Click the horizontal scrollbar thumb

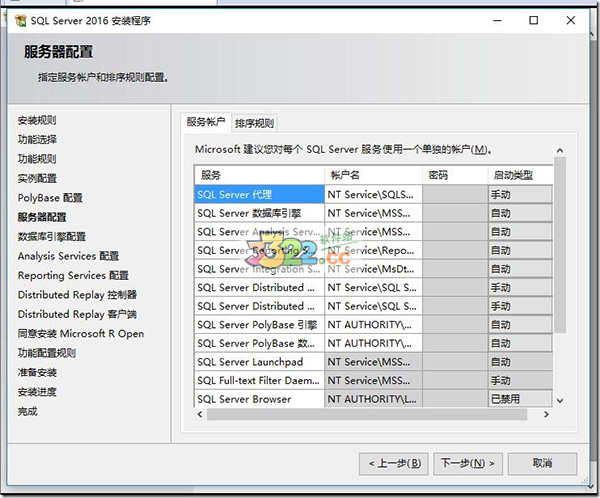point(367,414)
